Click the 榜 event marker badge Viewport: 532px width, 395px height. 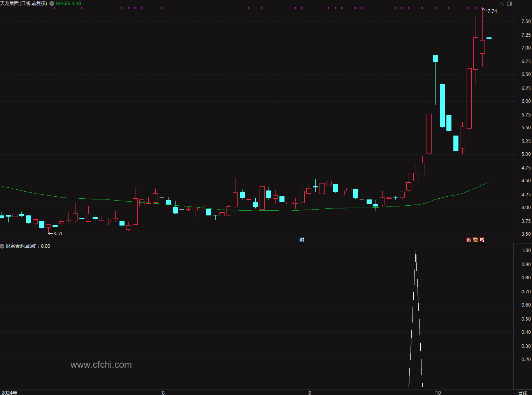pyautogui.click(x=475, y=240)
